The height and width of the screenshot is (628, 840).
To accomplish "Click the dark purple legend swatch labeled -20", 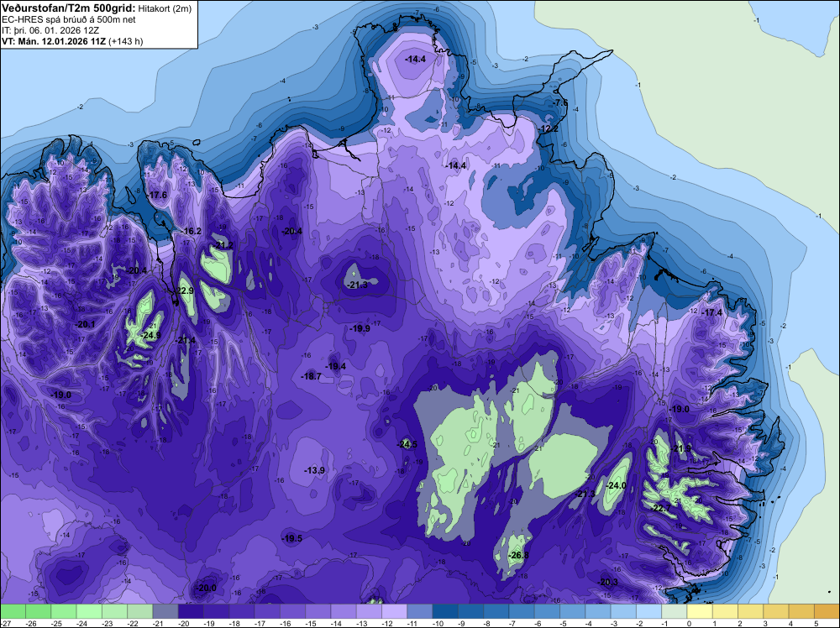I will click(191, 611).
